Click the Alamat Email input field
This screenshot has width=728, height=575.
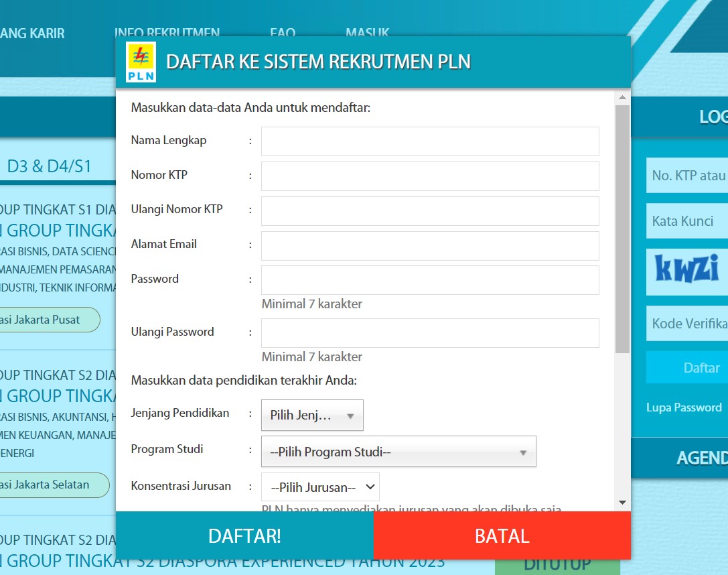(x=430, y=246)
